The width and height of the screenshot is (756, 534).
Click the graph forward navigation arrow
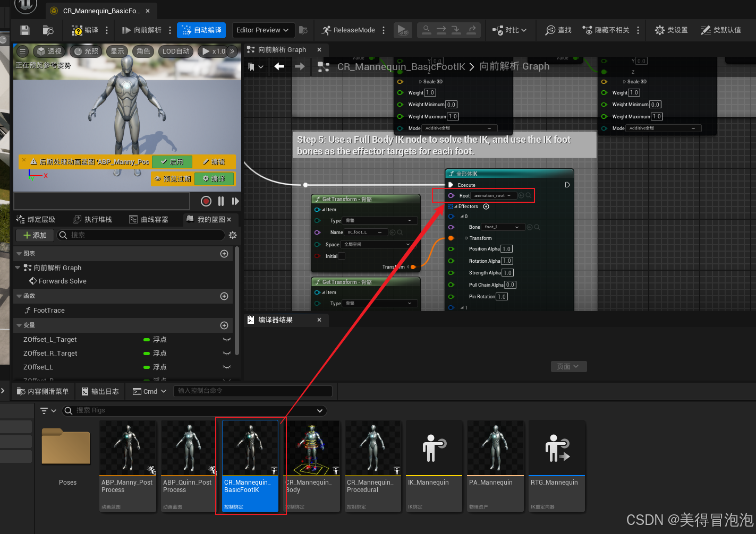(x=300, y=66)
